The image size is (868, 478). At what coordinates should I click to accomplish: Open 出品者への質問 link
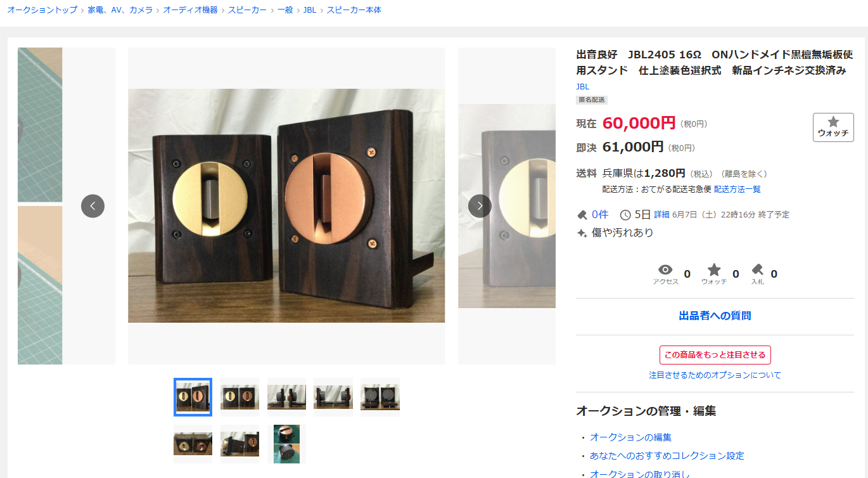point(715,316)
